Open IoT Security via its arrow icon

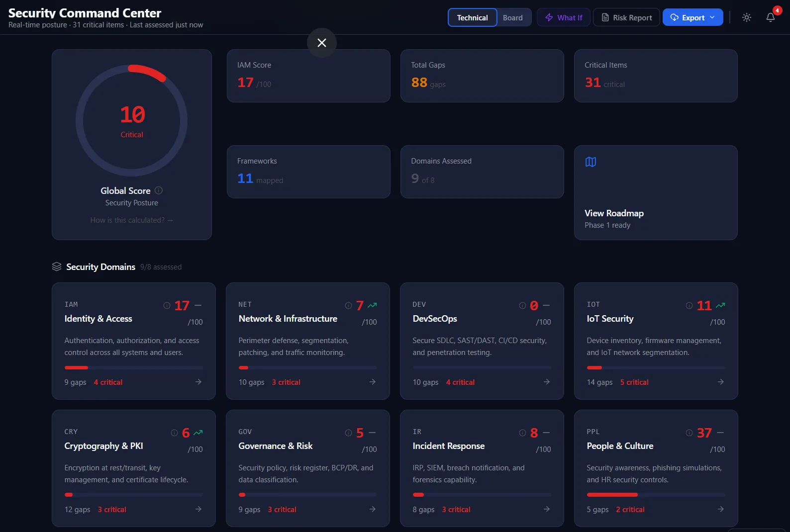tap(721, 382)
